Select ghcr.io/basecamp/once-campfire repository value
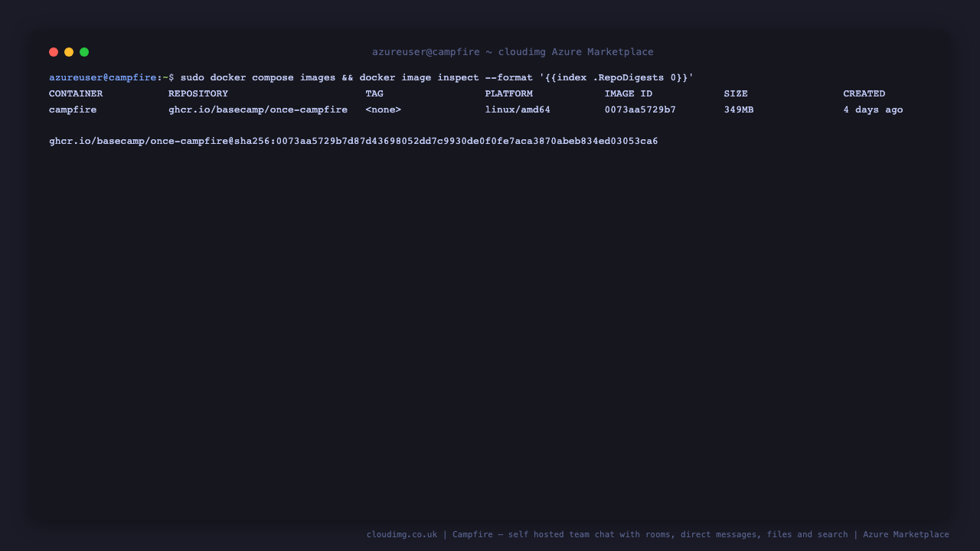 point(258,109)
